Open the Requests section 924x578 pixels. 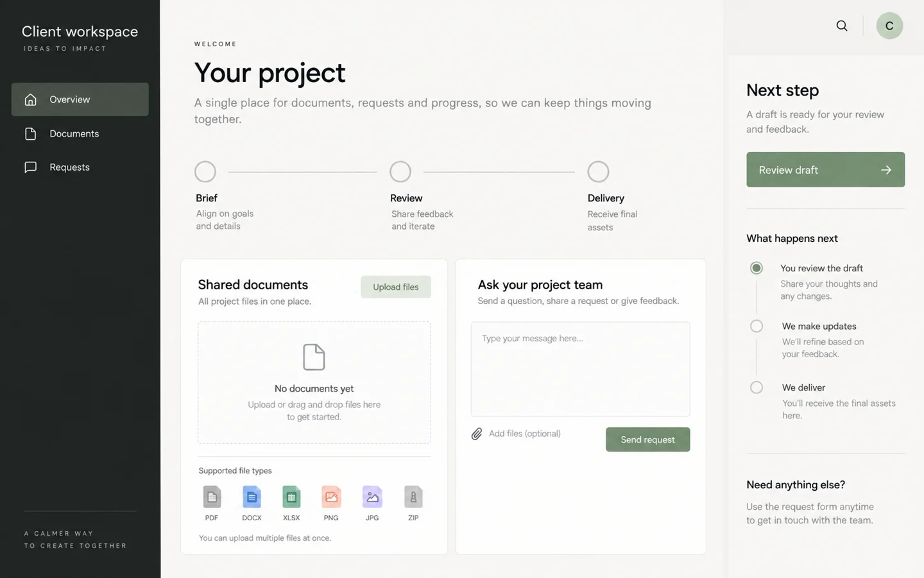(x=80, y=167)
